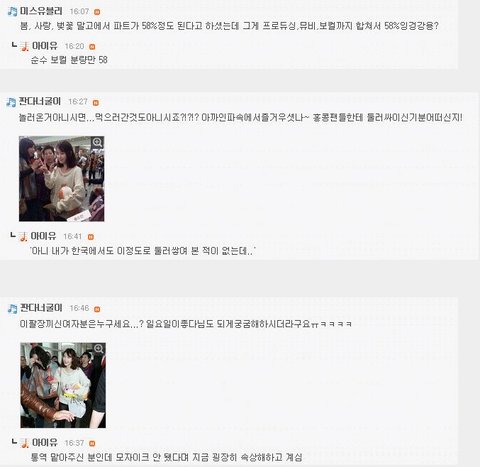The image size is (480, 467).
Task: Click orange badge after the 16:27 timestamp
Action: click(x=96, y=103)
